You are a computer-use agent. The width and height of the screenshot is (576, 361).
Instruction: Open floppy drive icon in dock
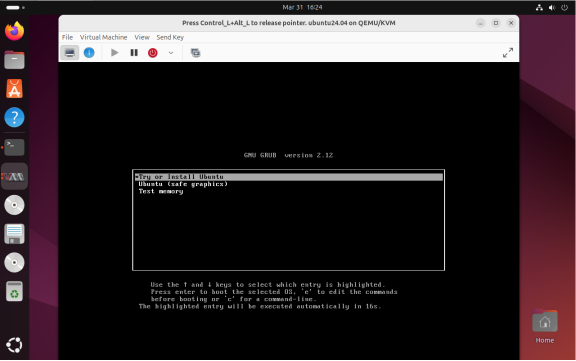point(14,234)
